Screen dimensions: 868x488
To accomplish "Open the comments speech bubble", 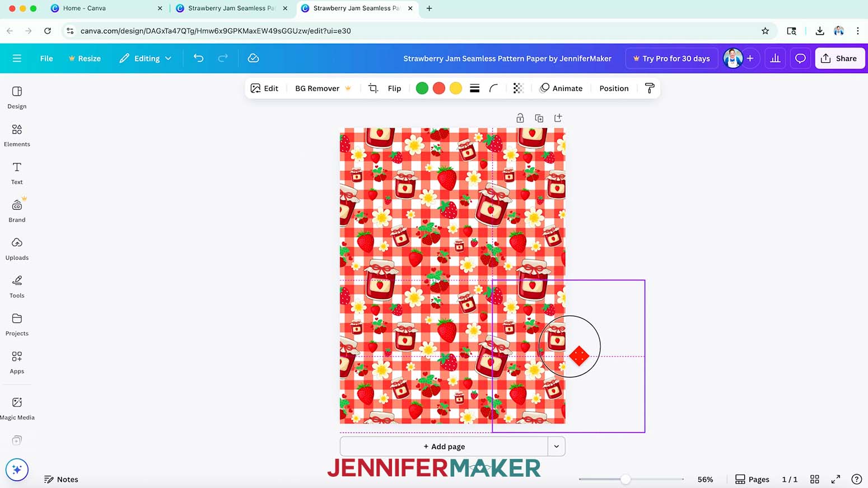I will click(x=800, y=58).
